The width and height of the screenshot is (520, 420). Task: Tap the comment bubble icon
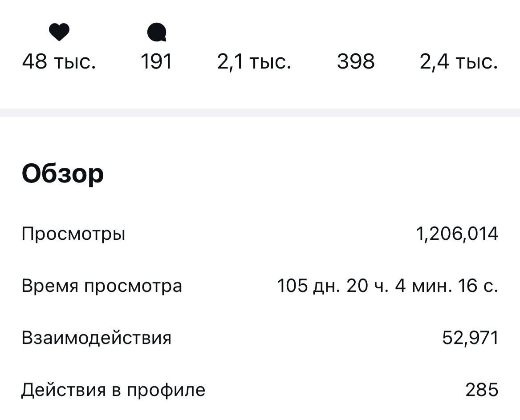tap(157, 32)
